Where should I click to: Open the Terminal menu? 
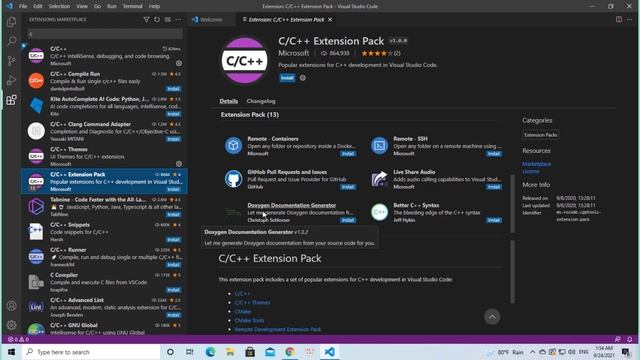click(133, 6)
